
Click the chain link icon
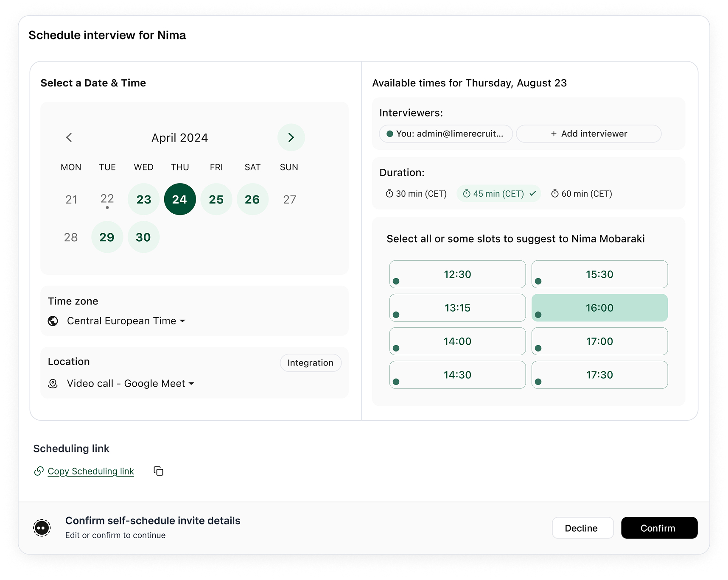[x=39, y=471]
